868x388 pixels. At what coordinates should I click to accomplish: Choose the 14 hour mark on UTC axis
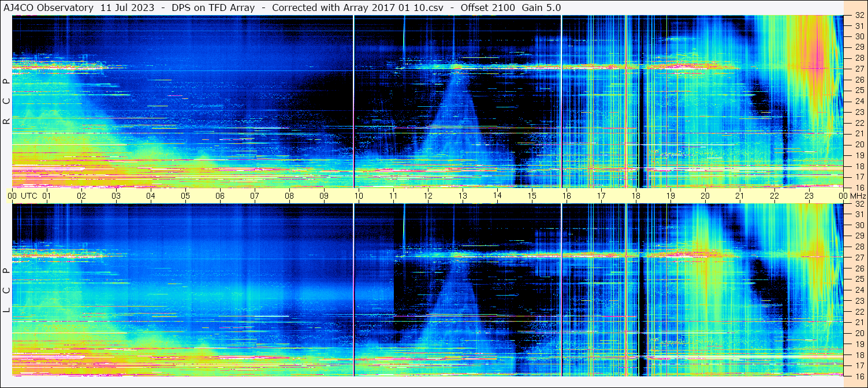497,196
